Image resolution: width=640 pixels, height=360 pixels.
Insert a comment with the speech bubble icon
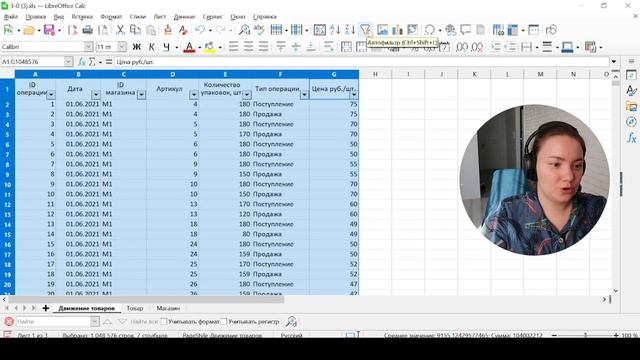click(x=466, y=30)
